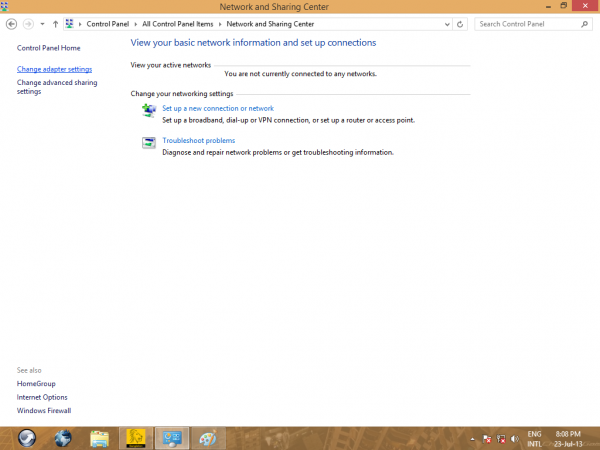Close the Network and Sharing Center window

(585, 6)
